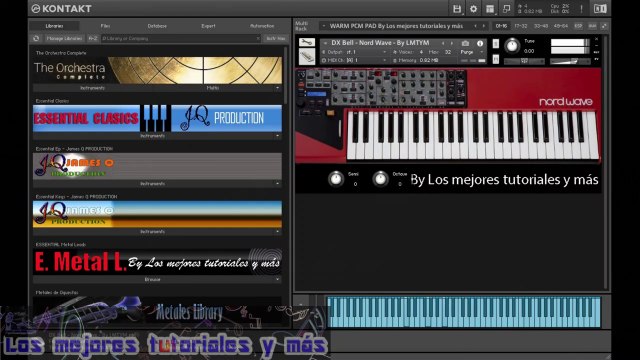
Task: Switch to the Expert tab
Action: coord(208,26)
